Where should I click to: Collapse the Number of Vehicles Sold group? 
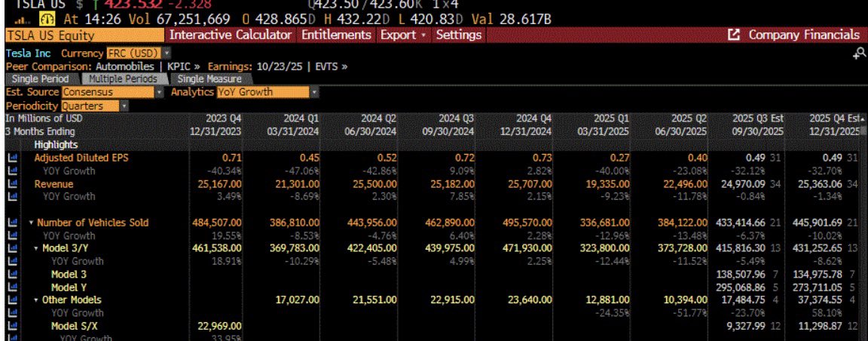[x=32, y=223]
